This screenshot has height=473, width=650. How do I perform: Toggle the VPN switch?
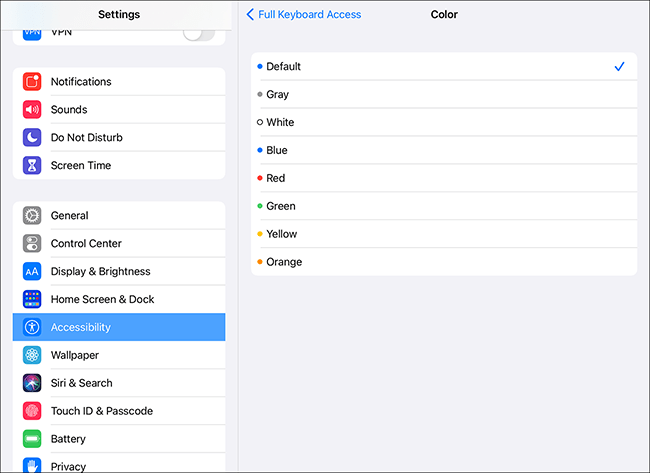coord(198,33)
